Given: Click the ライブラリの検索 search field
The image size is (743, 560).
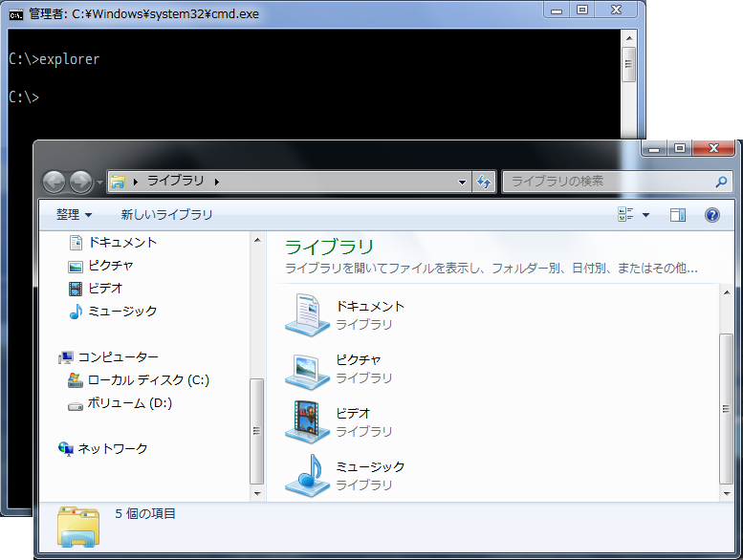Looking at the screenshot, I should (607, 182).
